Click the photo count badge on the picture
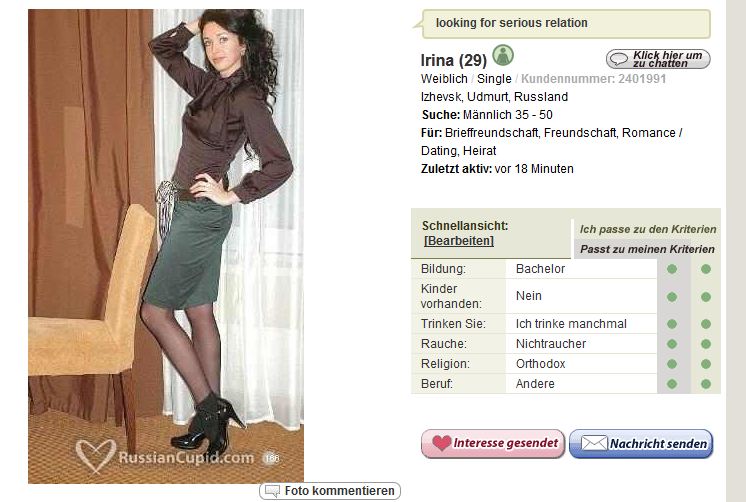746x502 pixels. coord(271,458)
